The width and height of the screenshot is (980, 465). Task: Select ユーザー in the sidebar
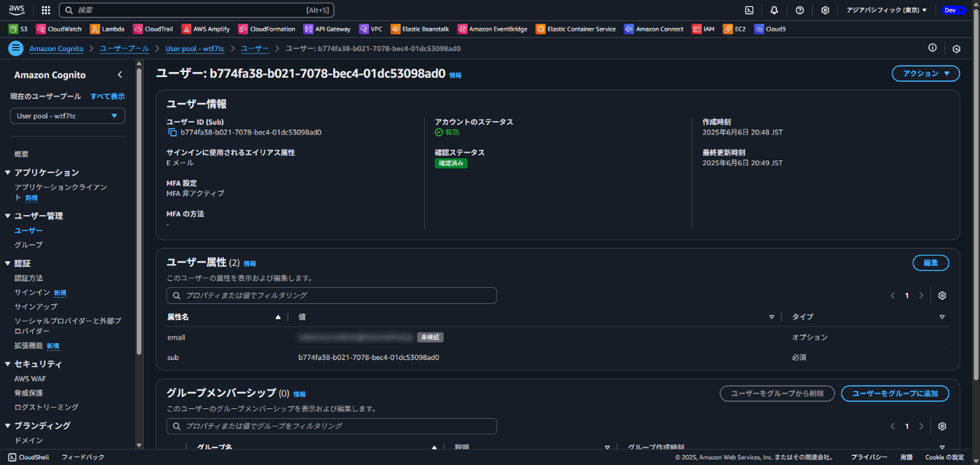[x=29, y=230]
